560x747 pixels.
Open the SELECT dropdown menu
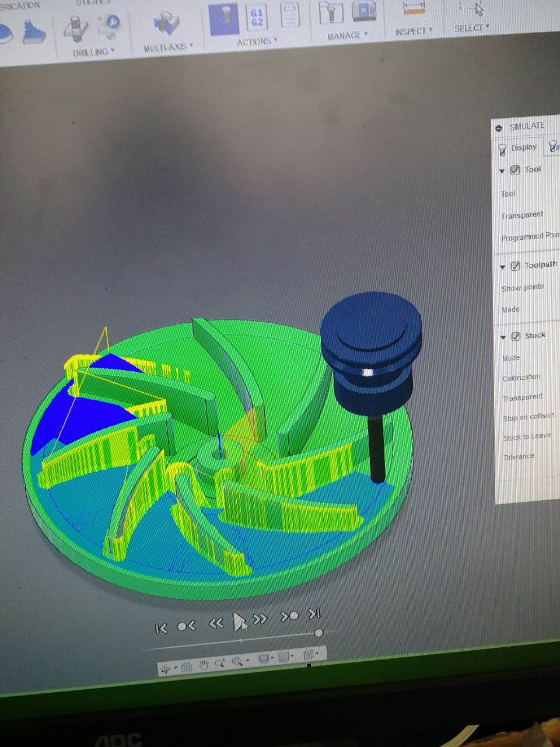(471, 27)
